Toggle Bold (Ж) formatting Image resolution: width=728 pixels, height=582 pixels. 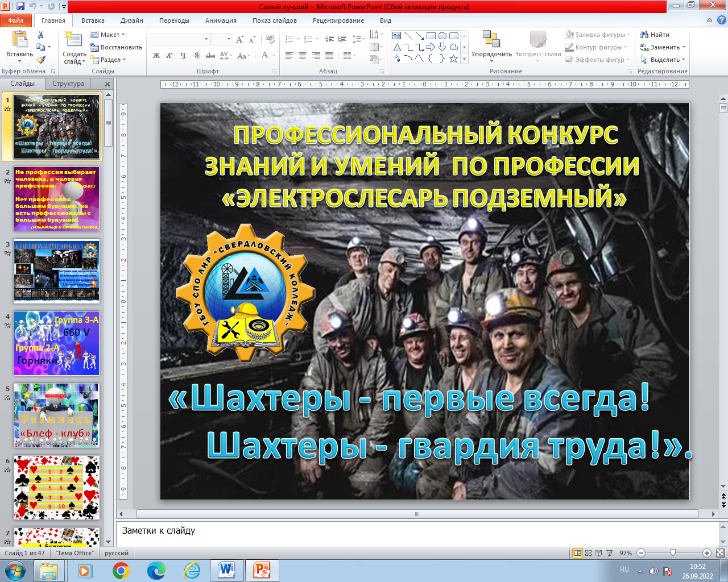pyautogui.click(x=156, y=56)
